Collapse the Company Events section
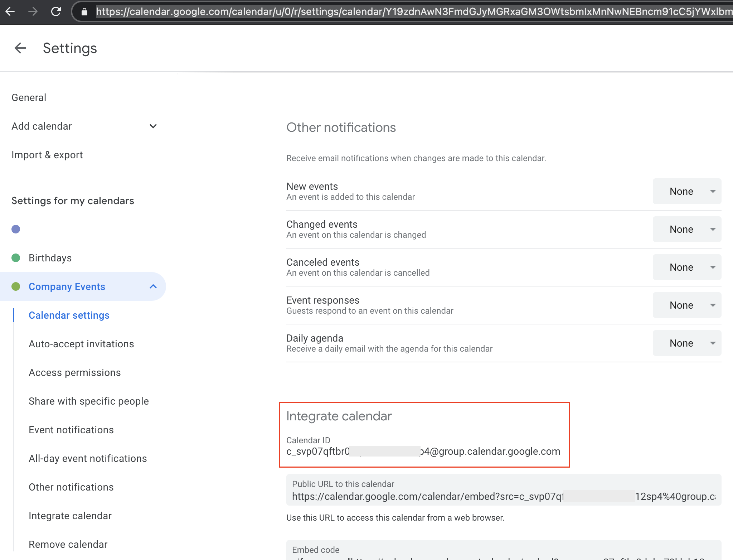Viewport: 733px width, 560px height. click(153, 286)
